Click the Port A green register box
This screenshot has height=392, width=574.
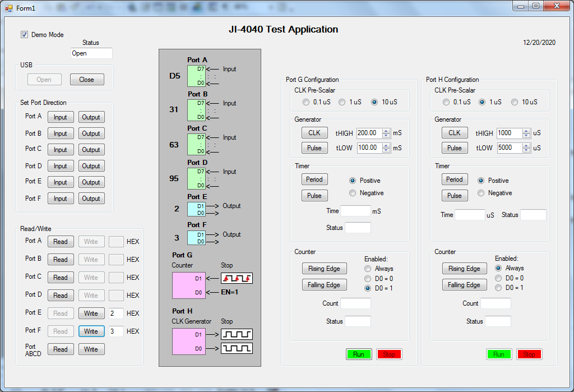click(x=196, y=76)
